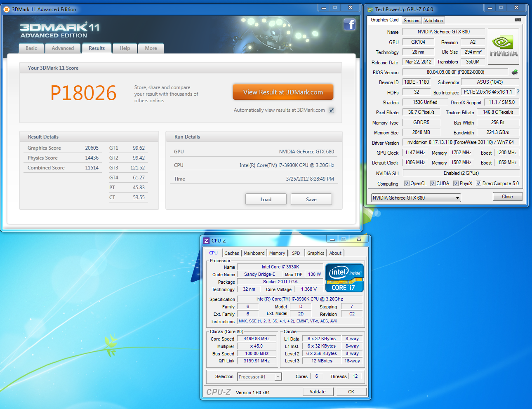Click the Level 3 cache 12 MBytes value
This screenshot has height=409, width=532.
(x=322, y=361)
